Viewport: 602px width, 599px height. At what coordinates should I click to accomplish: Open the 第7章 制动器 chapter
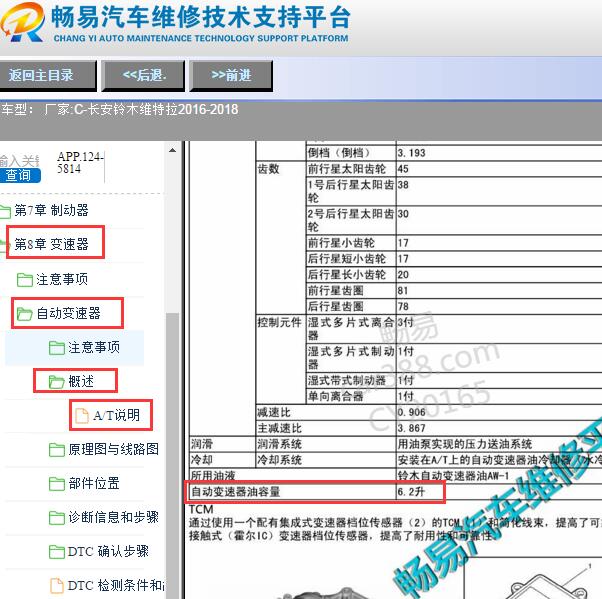51,210
